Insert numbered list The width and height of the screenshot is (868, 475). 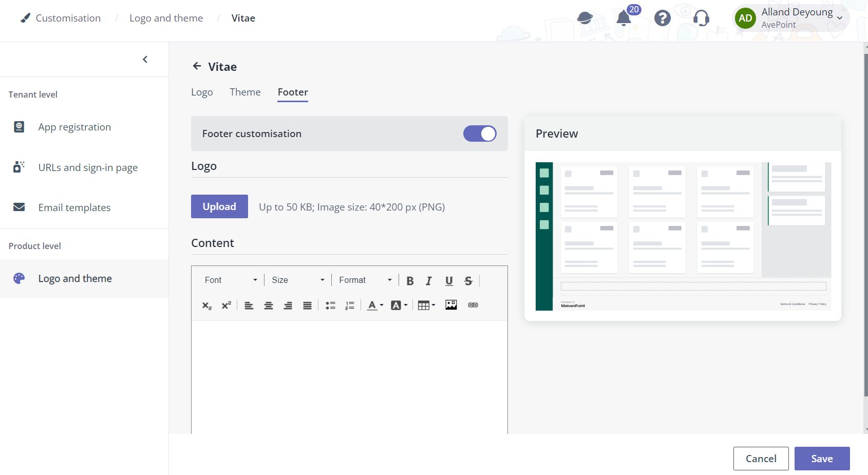coord(350,306)
